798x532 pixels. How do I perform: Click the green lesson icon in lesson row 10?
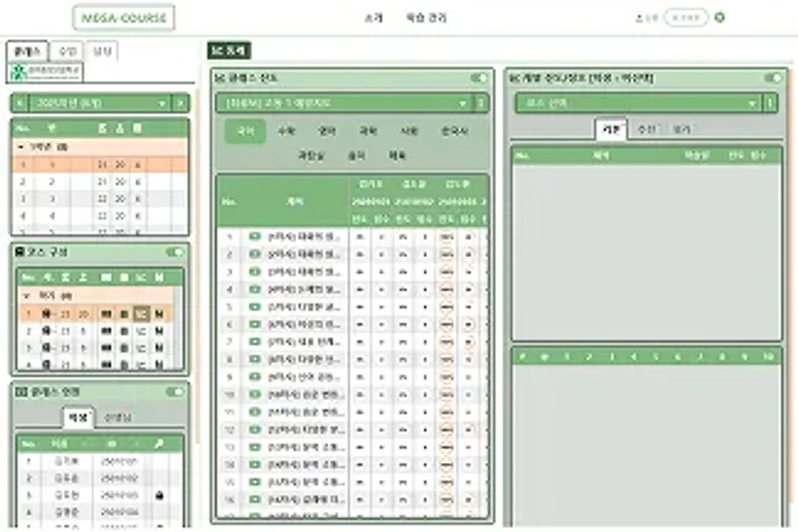(x=255, y=394)
